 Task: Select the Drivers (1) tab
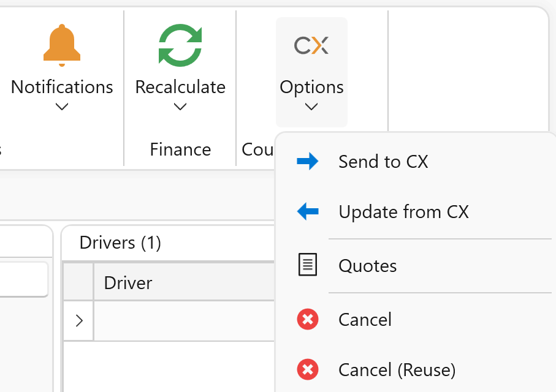pyautogui.click(x=120, y=243)
